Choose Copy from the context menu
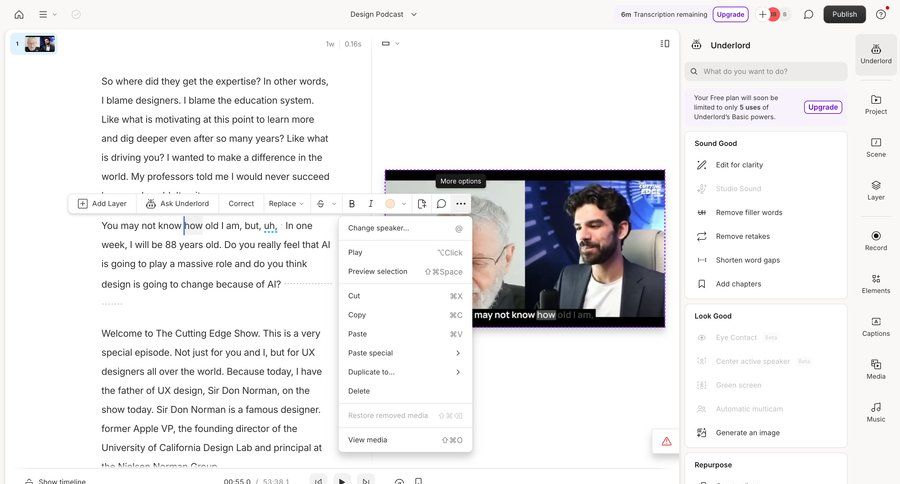Viewport: 900px width, 484px height. tap(405, 315)
